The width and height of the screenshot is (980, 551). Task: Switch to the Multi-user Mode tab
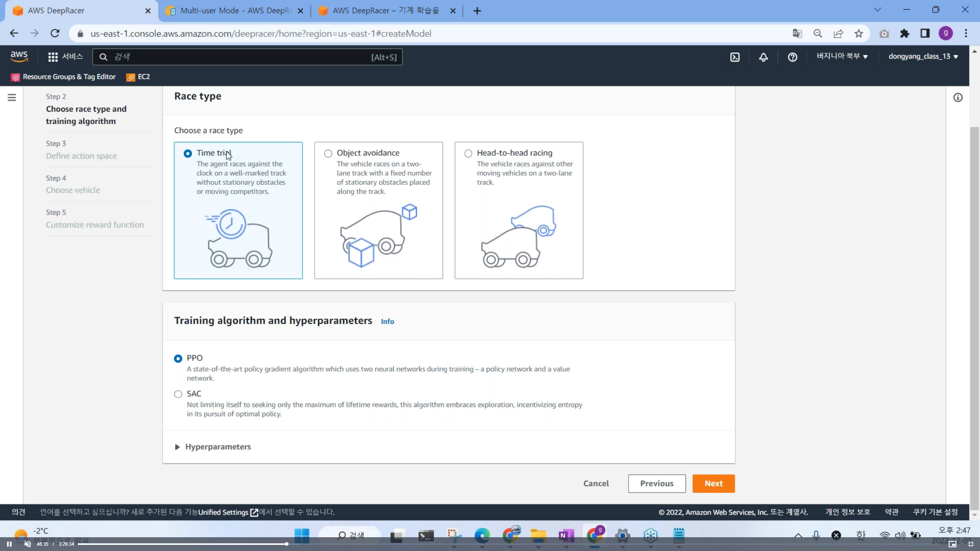click(234, 11)
